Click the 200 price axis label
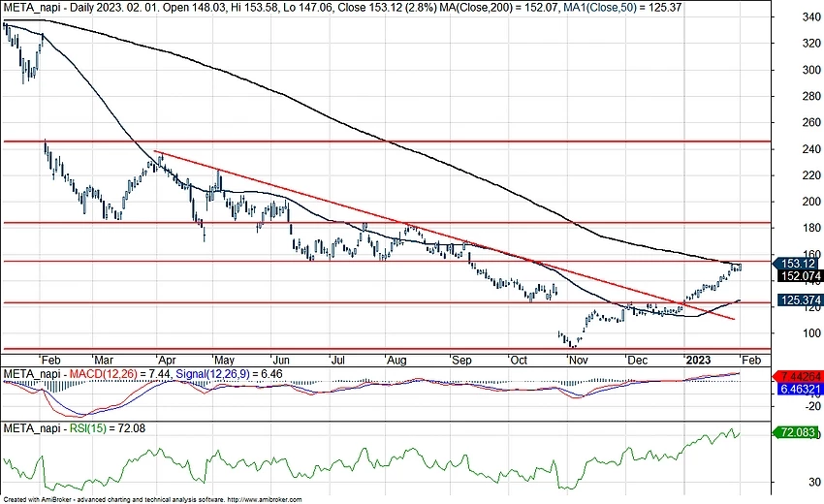 [x=810, y=202]
